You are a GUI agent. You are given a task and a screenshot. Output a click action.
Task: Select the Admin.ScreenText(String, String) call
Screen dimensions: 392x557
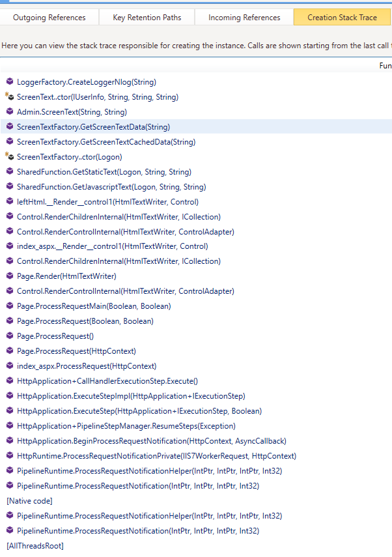(196, 112)
